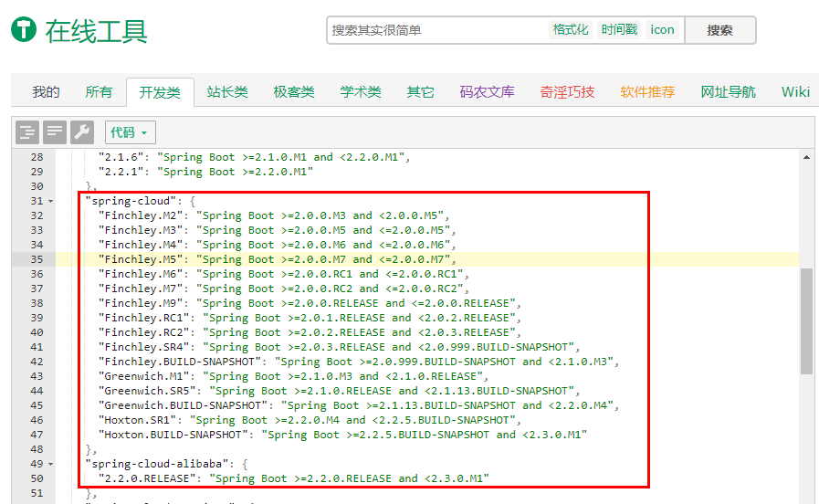Select the 开发类 tab
The height and width of the screenshot is (504, 819).
[x=160, y=92]
